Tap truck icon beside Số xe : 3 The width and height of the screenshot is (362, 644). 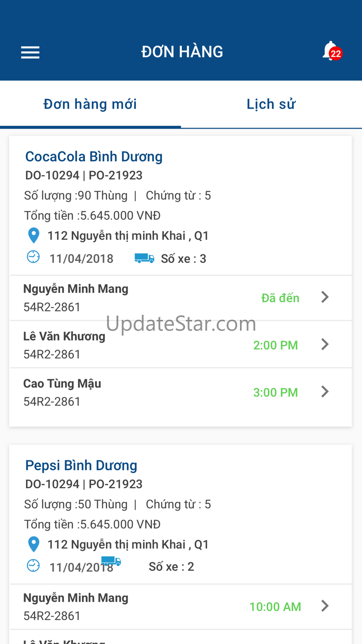coord(144,258)
